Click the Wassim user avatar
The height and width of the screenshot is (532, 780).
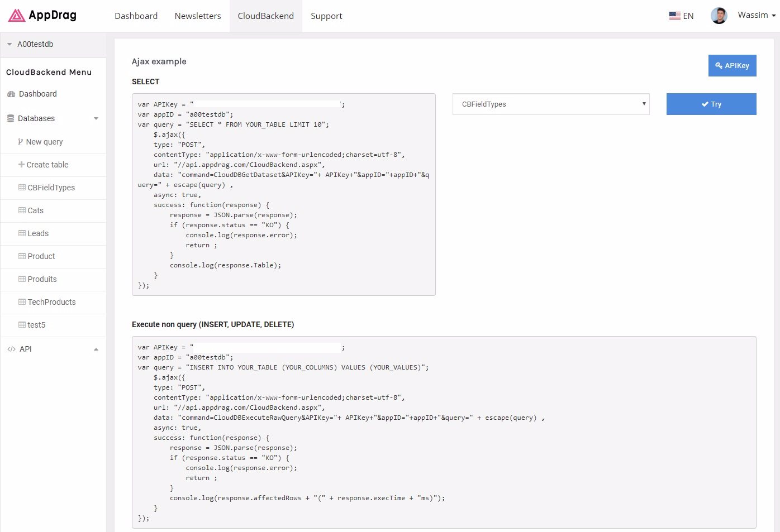point(719,16)
